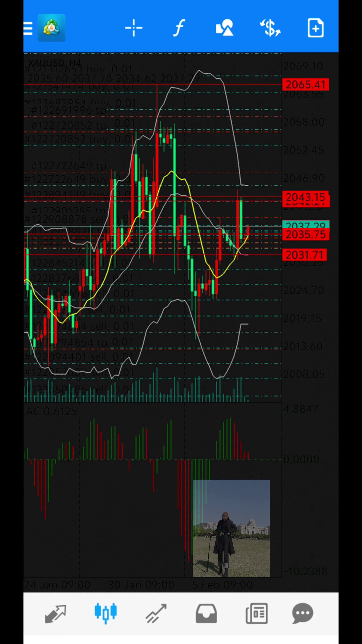
Task: Tap the 2024.70 price scale value
Action: tap(304, 290)
